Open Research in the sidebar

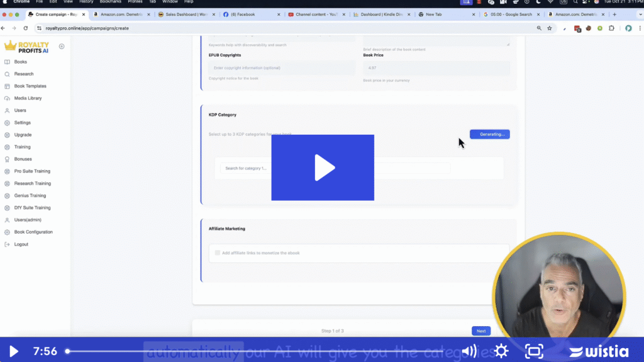23,74
